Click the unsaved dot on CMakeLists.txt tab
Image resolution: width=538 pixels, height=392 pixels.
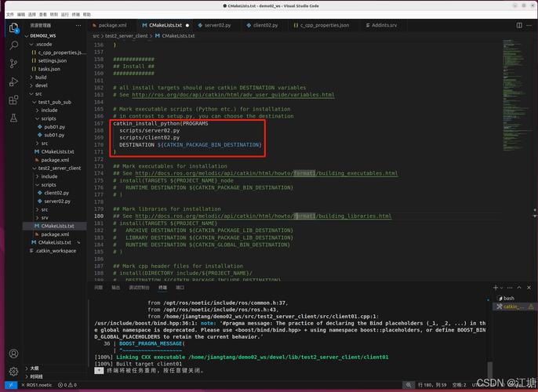point(187,25)
